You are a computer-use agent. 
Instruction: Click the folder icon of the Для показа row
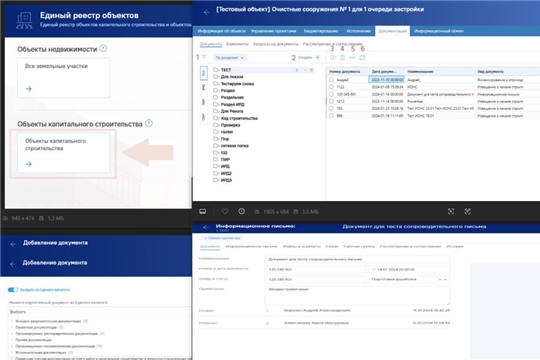pos(216,76)
